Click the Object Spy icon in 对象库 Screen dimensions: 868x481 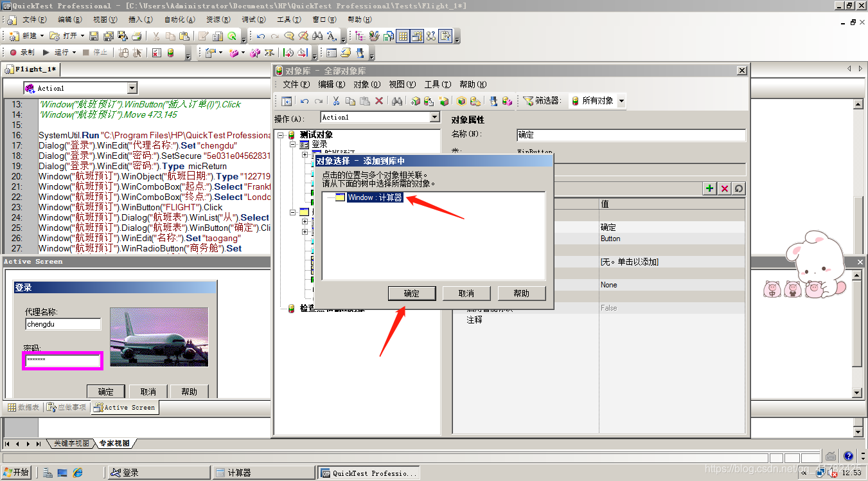tap(493, 101)
